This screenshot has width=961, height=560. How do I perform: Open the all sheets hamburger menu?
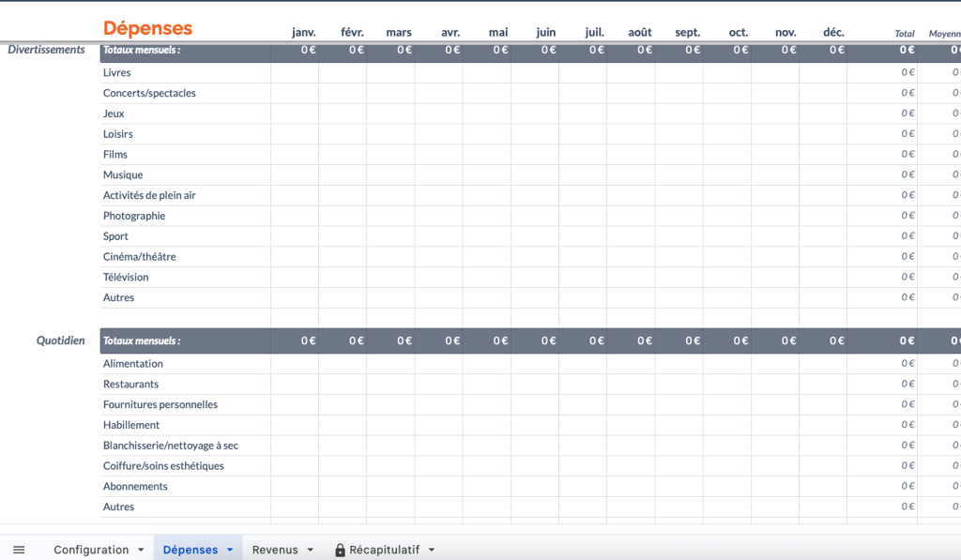19,550
